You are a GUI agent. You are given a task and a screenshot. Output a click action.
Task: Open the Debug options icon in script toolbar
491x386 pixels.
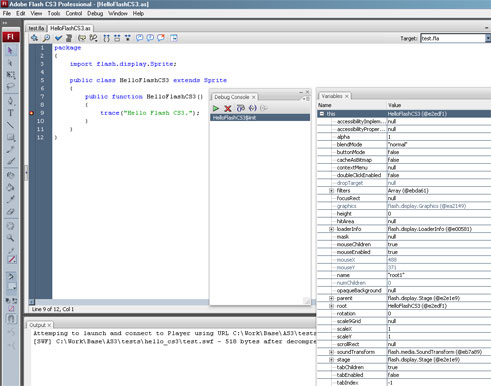(x=93, y=38)
